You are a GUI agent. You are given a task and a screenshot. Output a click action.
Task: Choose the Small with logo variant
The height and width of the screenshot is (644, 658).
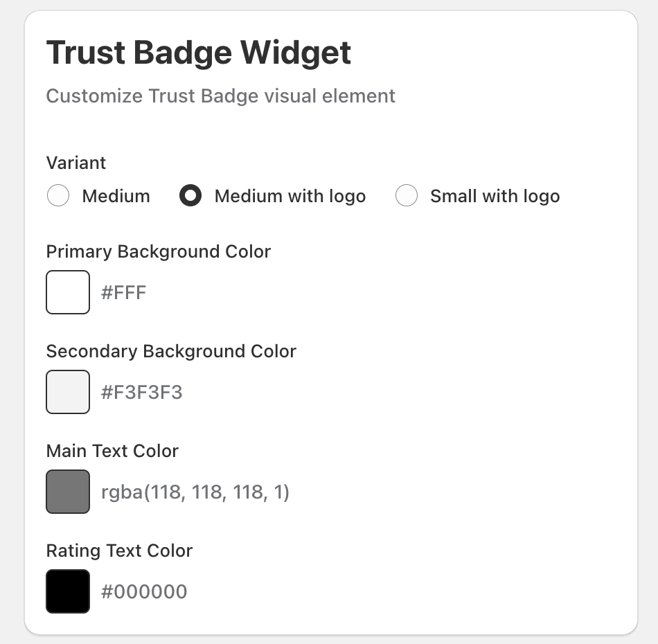click(407, 196)
